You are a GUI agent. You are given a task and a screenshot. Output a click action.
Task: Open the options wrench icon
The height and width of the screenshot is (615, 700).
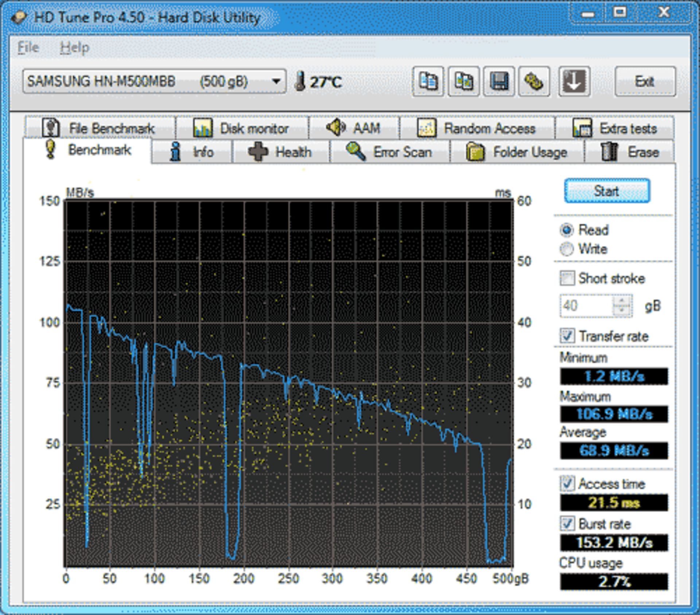click(534, 81)
